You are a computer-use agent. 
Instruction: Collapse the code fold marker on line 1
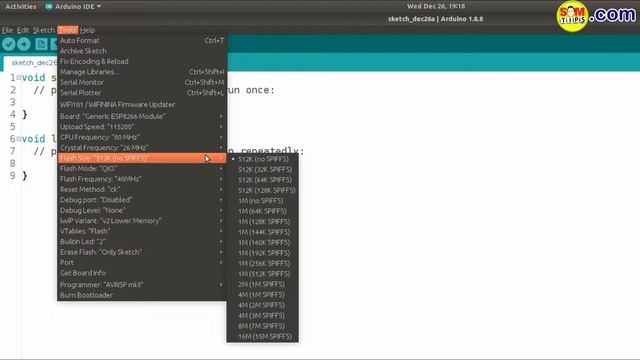click(x=18, y=77)
